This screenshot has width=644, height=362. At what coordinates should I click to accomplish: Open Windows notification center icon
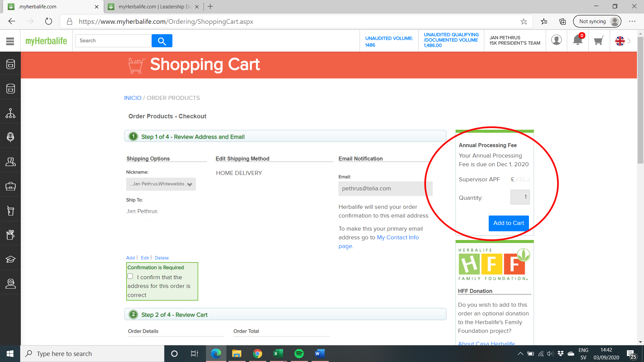(x=631, y=354)
